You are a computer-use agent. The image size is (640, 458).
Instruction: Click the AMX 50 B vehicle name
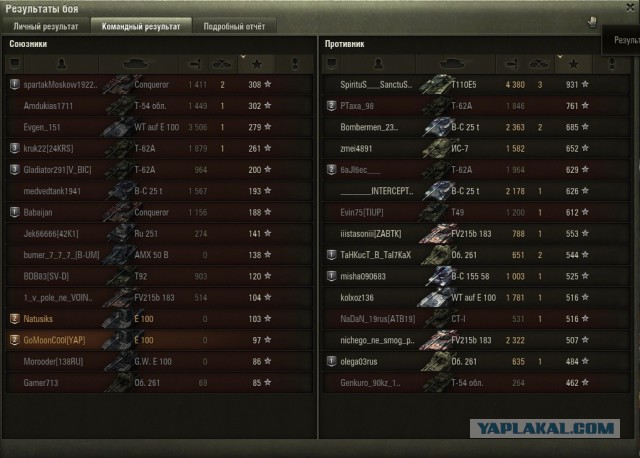(151, 255)
